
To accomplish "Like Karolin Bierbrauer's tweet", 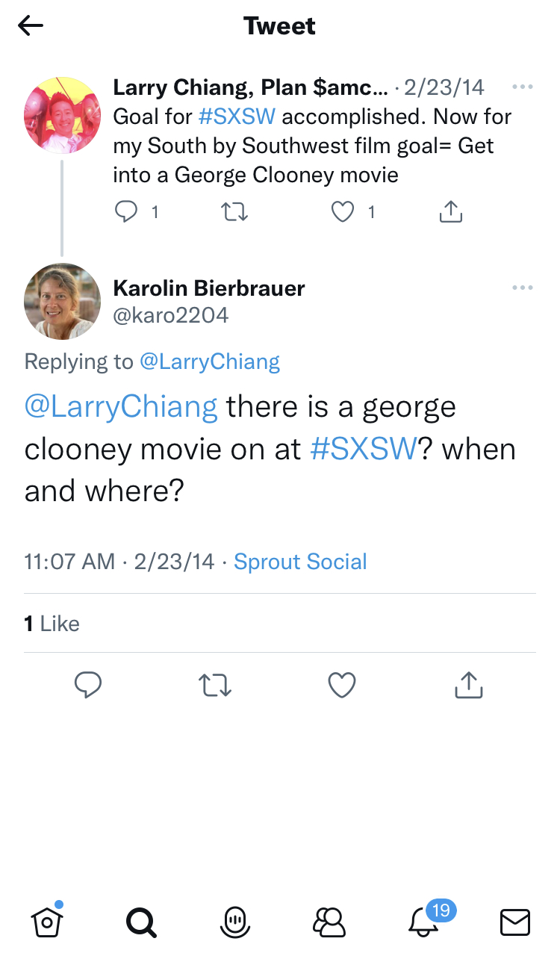I will (342, 684).
